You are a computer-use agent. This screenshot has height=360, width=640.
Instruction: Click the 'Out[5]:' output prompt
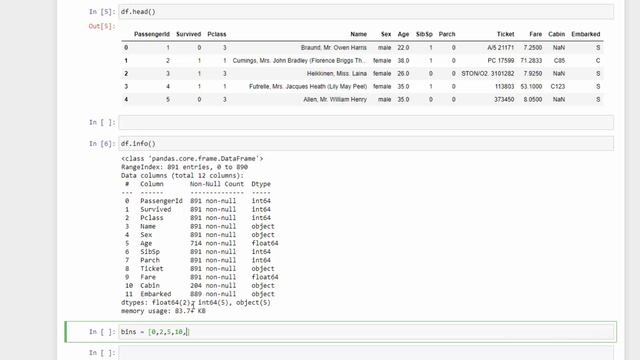(x=102, y=26)
